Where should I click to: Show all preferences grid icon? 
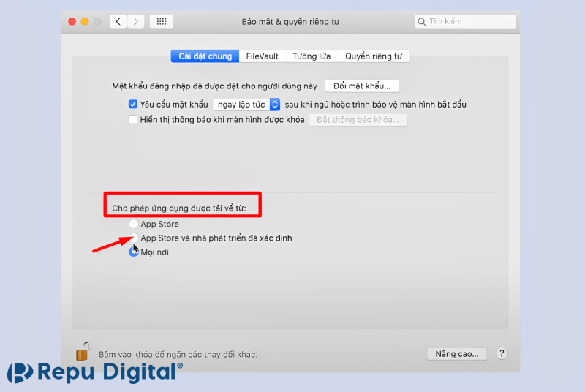point(162,22)
